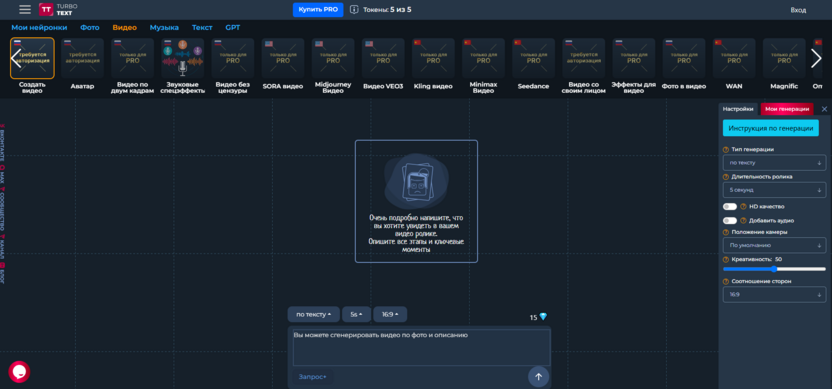The width and height of the screenshot is (832, 389).
Task: Toggle the Добавить аудио switch
Action: [730, 220]
